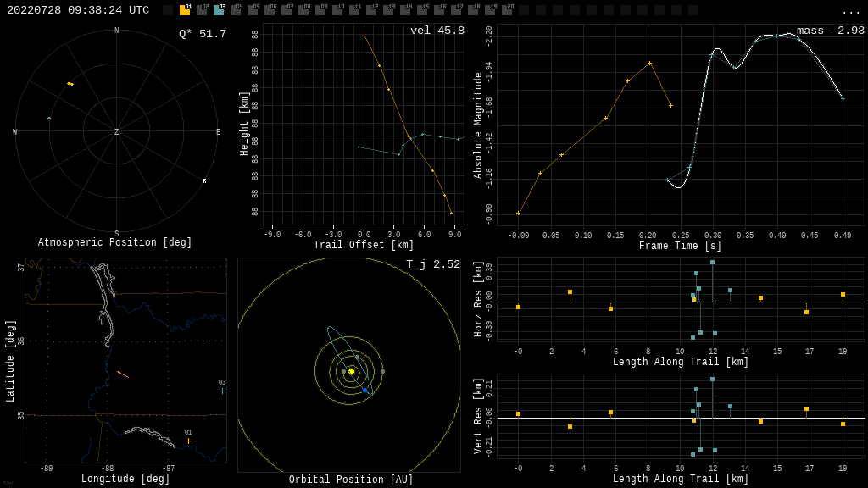Image resolution: width=868 pixels, height=488 pixels.
Task: Click the Q* 51.7 angle readout
Action: tap(202, 34)
